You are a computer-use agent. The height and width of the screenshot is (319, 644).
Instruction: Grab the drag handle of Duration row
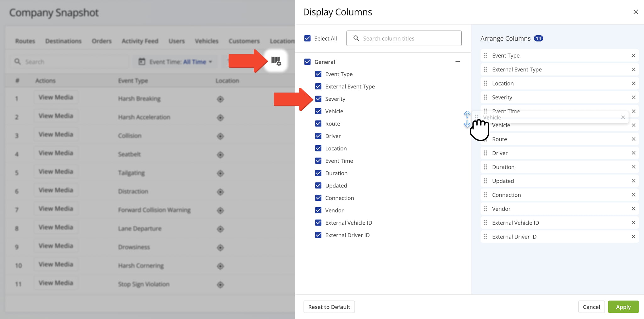tap(485, 167)
